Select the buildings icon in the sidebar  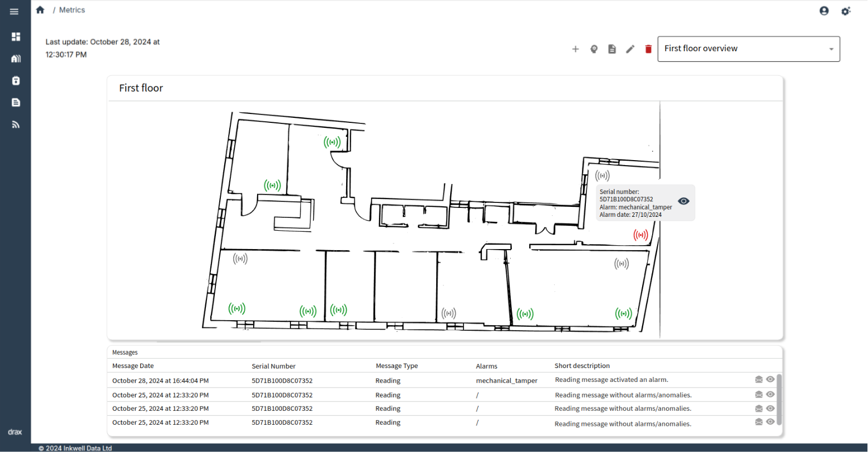pyautogui.click(x=15, y=58)
